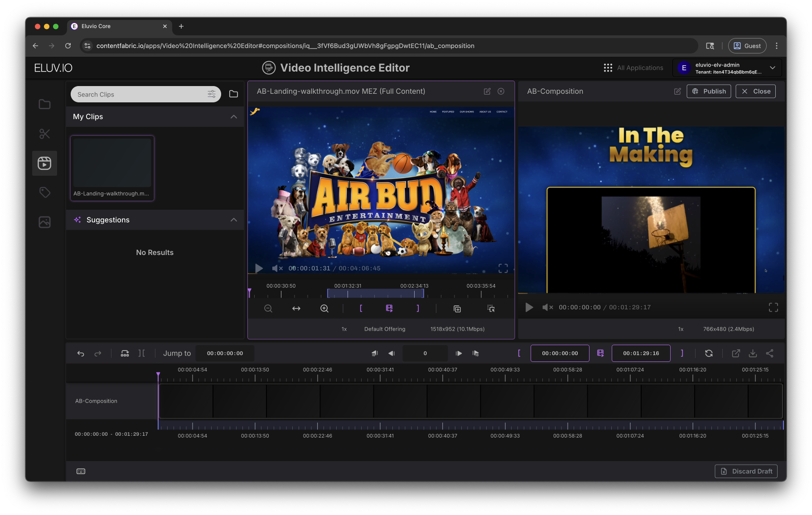Screen dimensions: 812x515
Task: Step forward one frame in composition
Action: 459,353
